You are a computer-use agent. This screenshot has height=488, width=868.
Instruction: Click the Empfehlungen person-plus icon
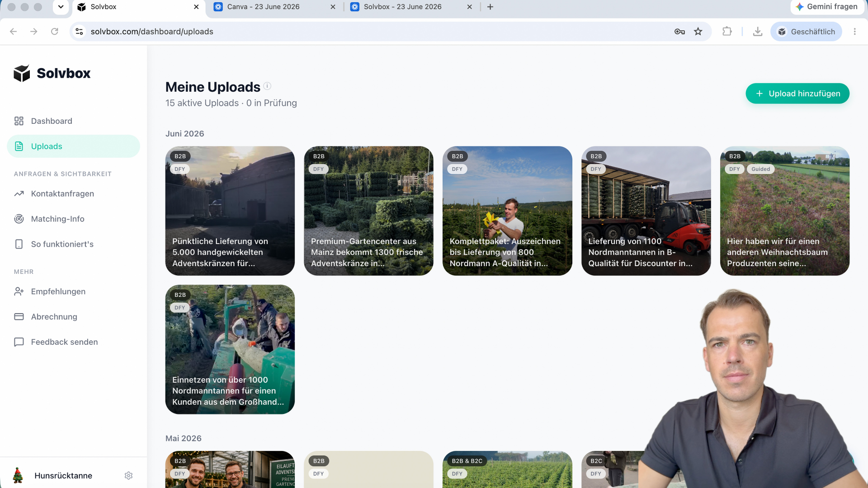point(19,292)
